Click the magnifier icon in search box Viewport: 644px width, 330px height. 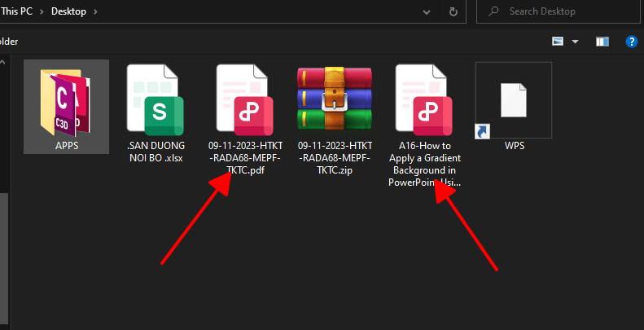[x=493, y=11]
